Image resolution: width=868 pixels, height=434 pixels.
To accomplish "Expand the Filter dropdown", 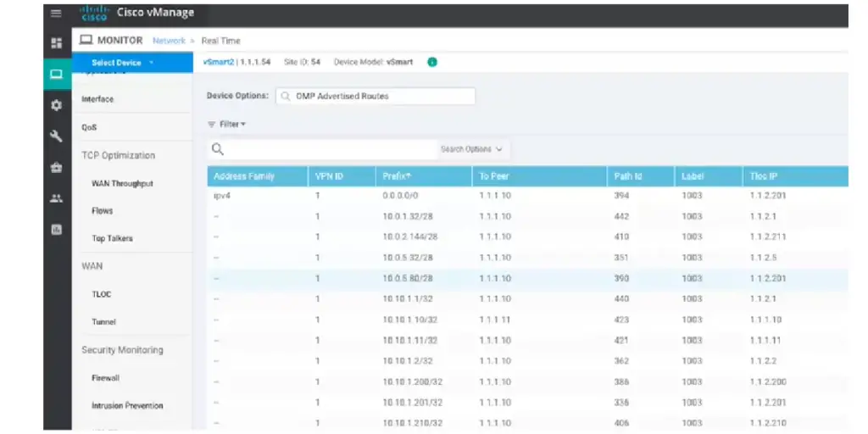I will pos(227,125).
